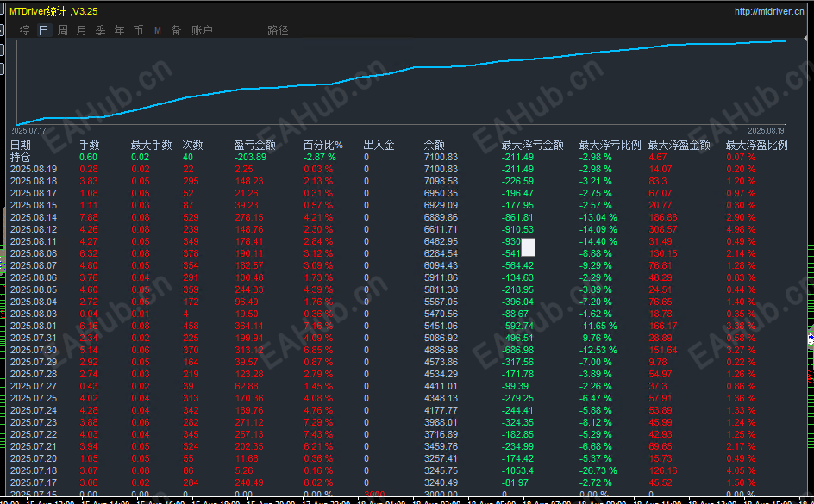Click the 5451.06 balance cell

coord(441,327)
